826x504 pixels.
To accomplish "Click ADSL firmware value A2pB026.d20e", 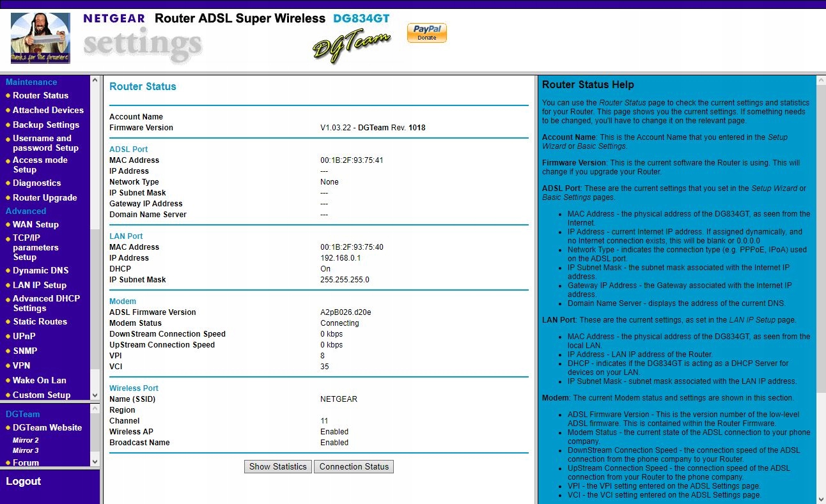I will click(x=346, y=312).
